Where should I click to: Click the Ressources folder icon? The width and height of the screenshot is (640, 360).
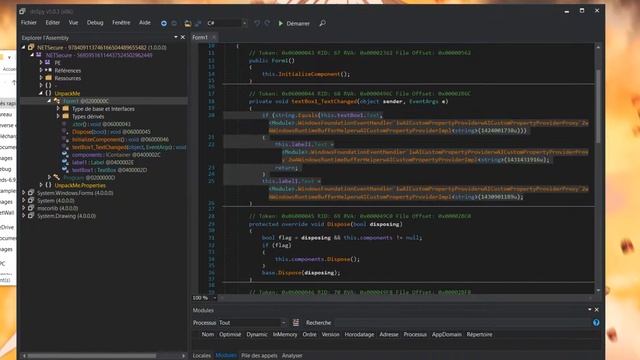coord(49,78)
